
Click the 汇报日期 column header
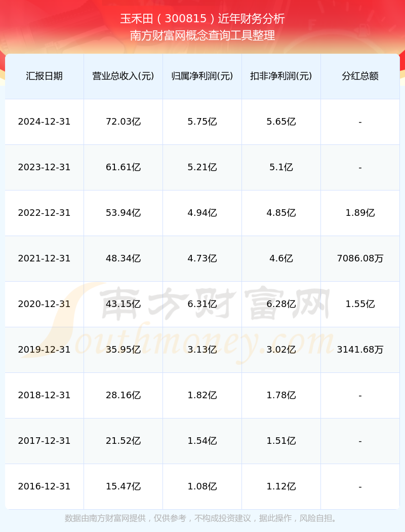pos(45,76)
